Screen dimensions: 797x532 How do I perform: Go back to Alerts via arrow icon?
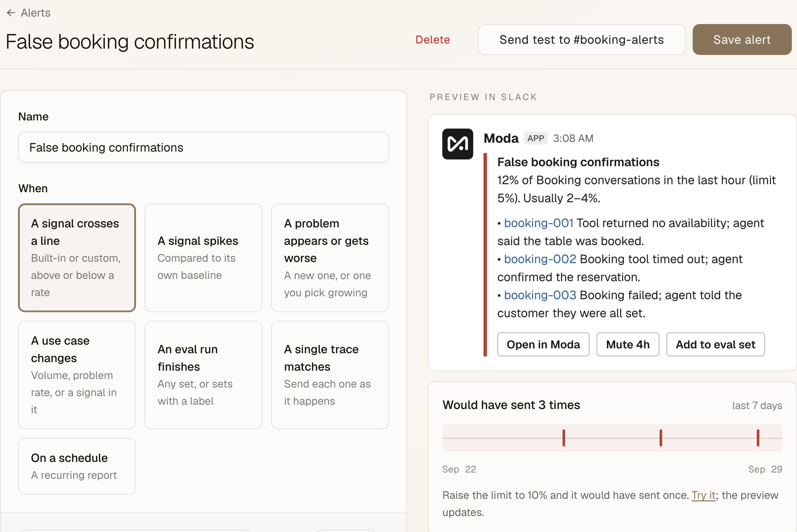11,13
